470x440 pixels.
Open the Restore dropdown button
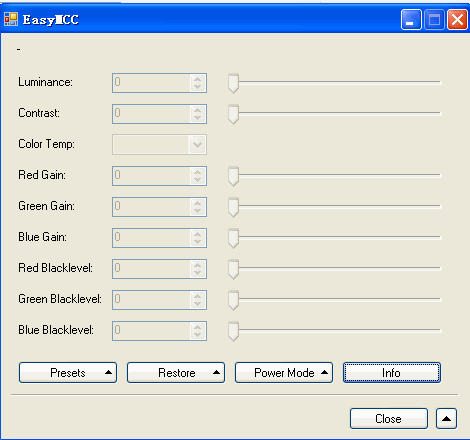click(x=176, y=372)
